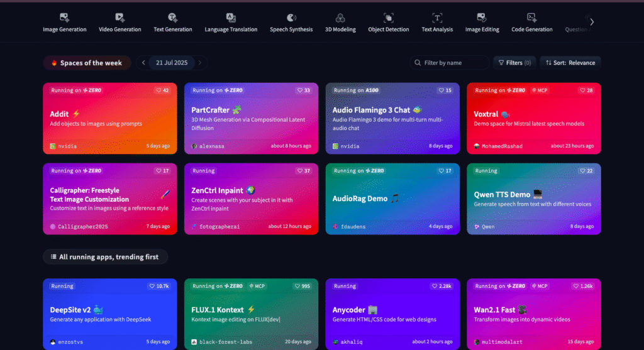Viewport: 644px width, 350px height.
Task: Go to next week using right arrow
Action: pos(200,63)
